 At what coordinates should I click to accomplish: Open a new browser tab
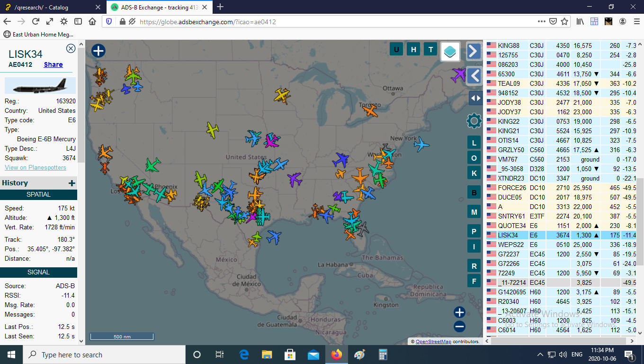[x=220, y=7]
